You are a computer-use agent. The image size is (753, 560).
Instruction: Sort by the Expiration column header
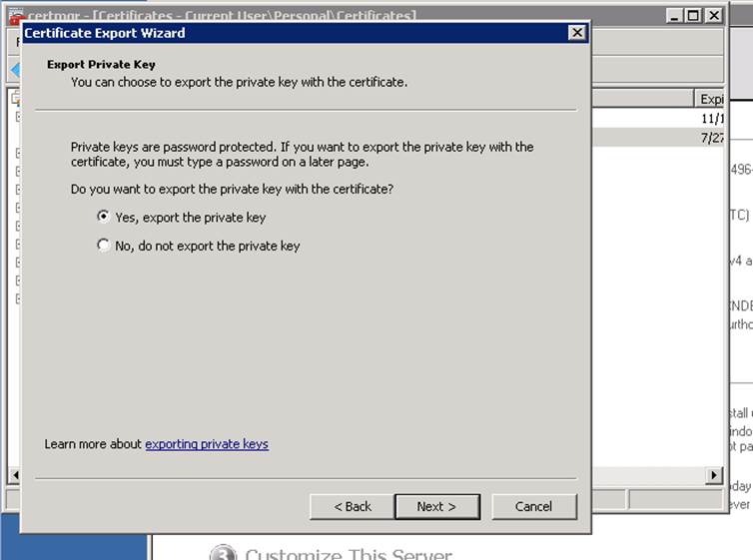[709, 99]
